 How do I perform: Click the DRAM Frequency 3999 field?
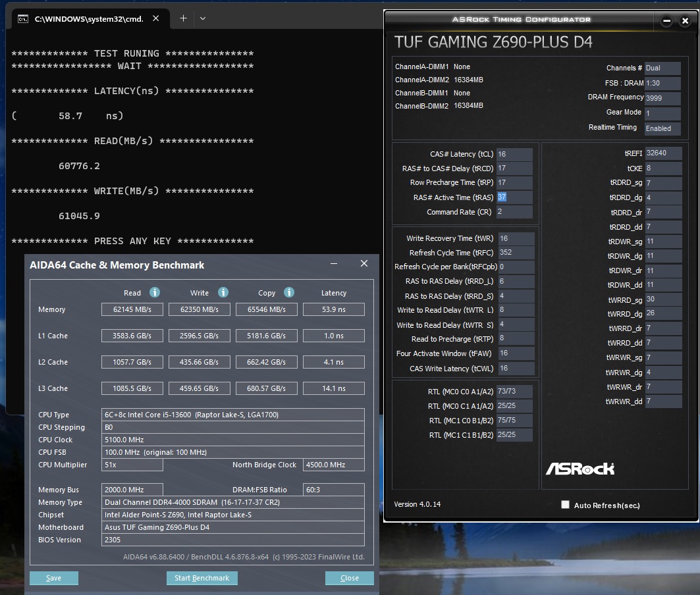click(662, 98)
